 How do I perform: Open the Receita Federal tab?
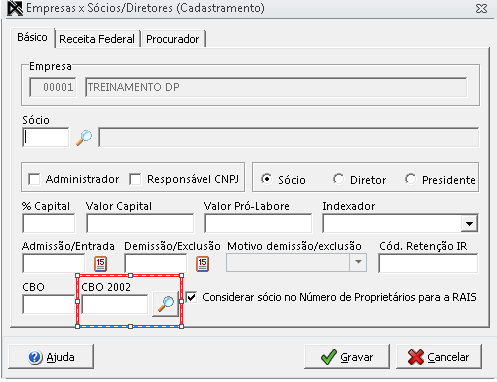[97, 39]
